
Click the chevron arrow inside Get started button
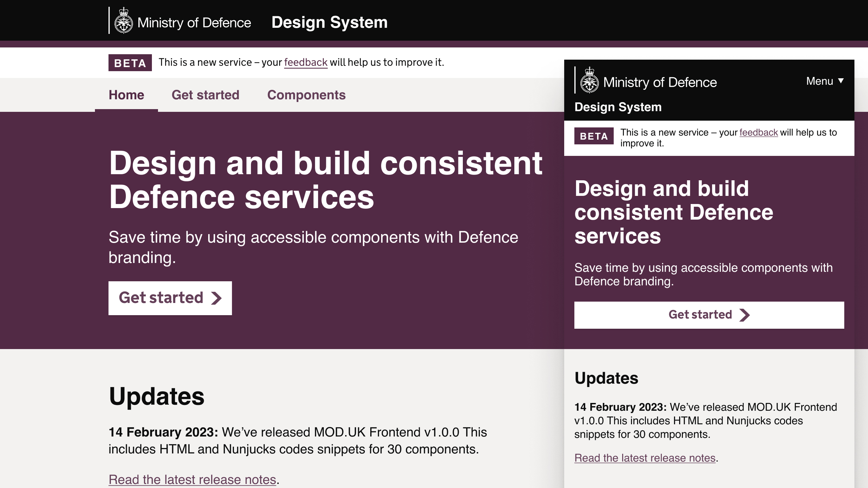217,298
